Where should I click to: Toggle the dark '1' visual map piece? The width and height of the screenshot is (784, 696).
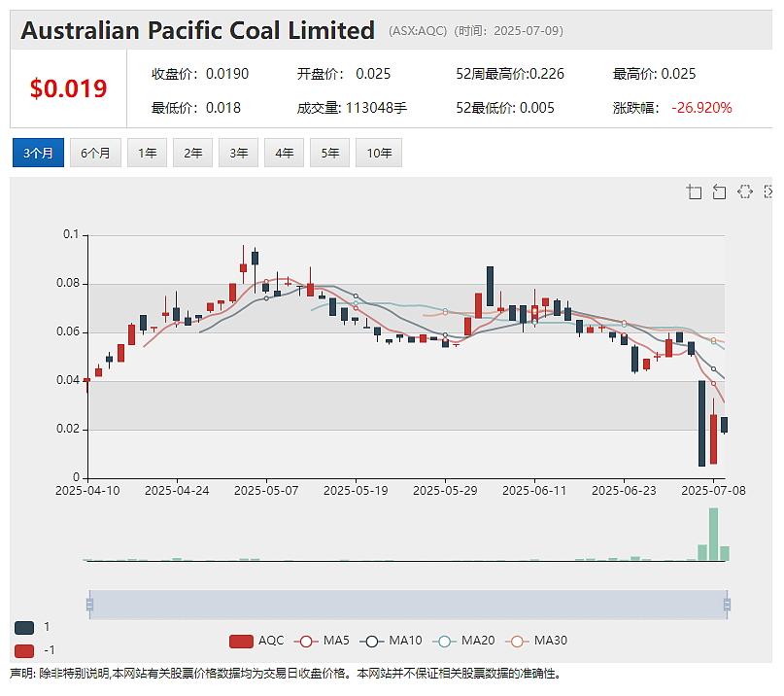[x=24, y=627]
